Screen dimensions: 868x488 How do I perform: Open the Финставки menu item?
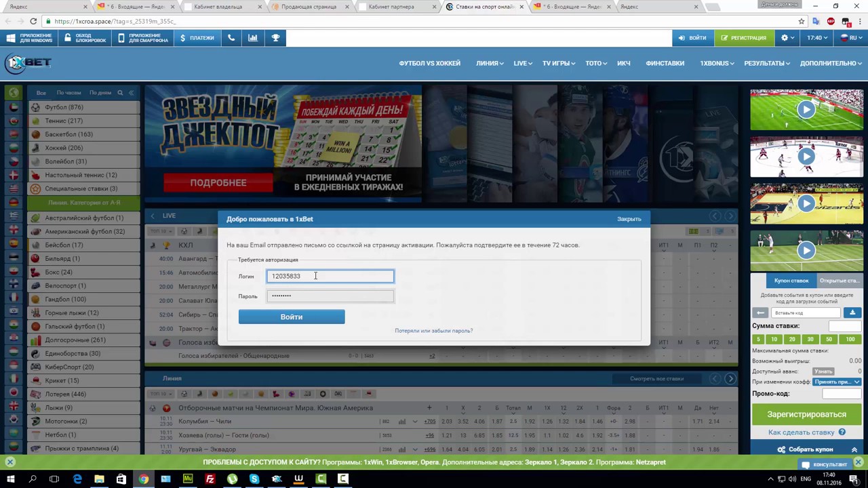coord(665,63)
